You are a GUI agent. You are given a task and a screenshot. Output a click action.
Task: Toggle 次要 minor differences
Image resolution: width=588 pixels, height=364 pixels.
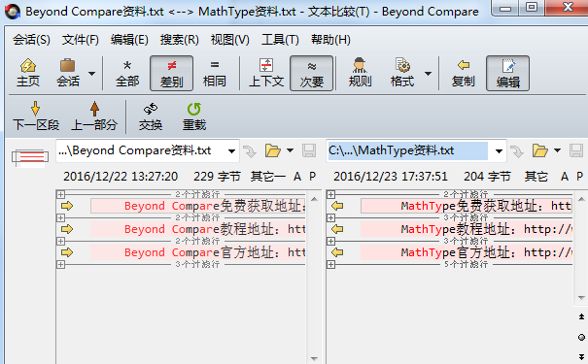[311, 74]
